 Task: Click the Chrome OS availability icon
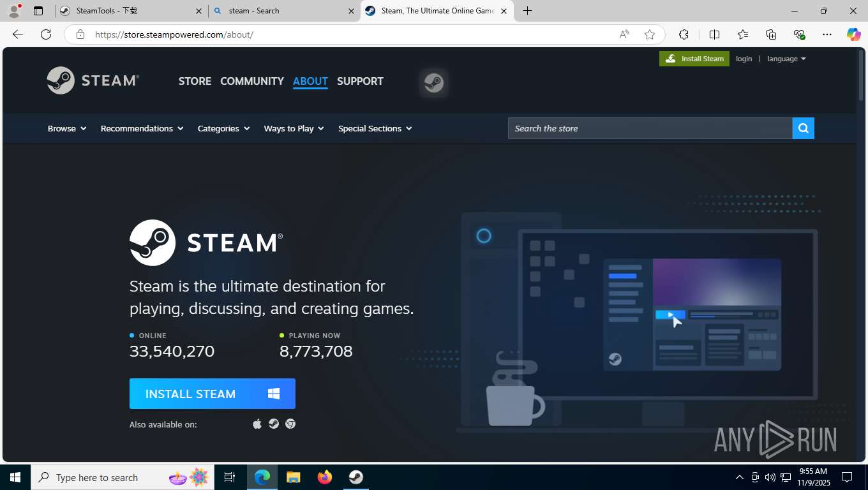[290, 424]
